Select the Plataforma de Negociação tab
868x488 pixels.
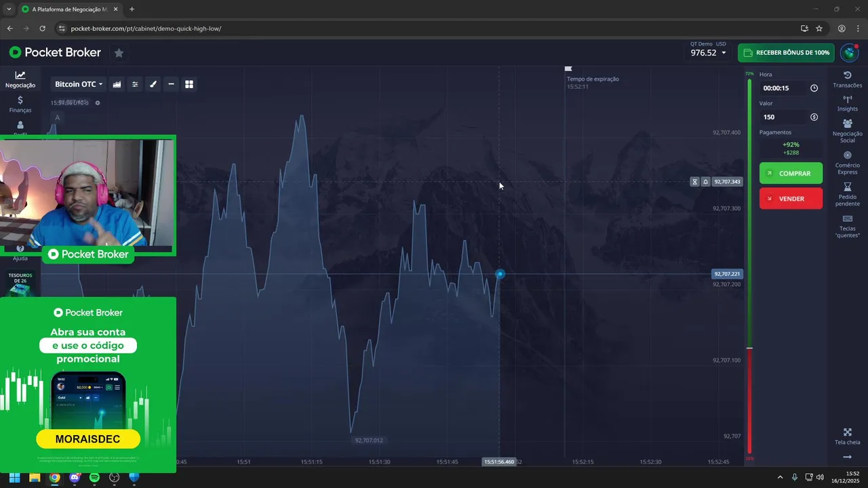[69, 9]
